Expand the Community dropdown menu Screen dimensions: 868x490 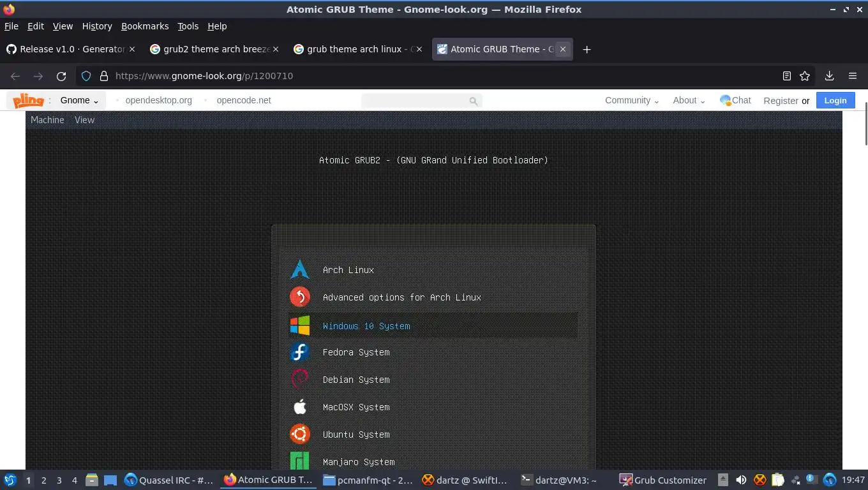(x=632, y=100)
